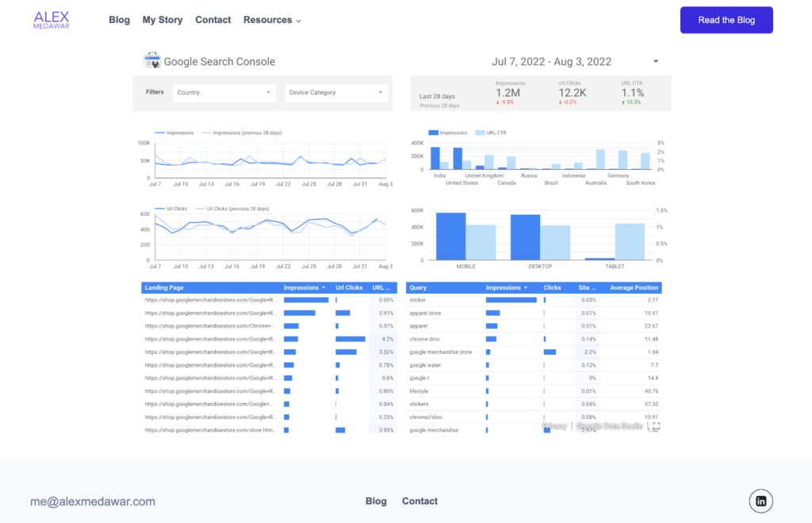Open the Country filter dropdown
Image resolution: width=812 pixels, height=523 pixels.
pyautogui.click(x=224, y=92)
